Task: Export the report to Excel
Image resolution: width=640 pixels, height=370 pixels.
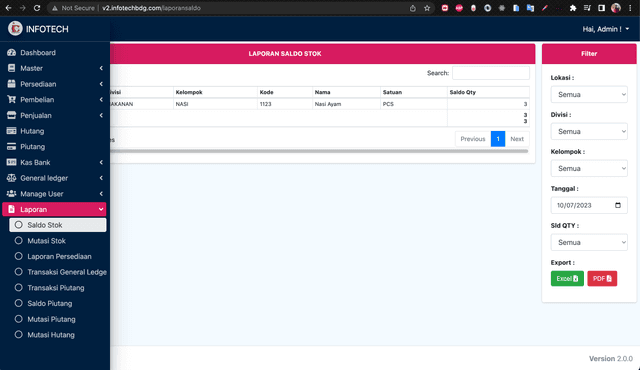Action: click(x=567, y=279)
